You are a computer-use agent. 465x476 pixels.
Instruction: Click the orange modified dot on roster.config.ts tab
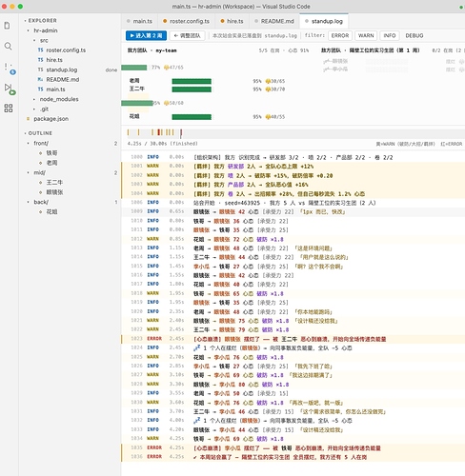pos(165,21)
